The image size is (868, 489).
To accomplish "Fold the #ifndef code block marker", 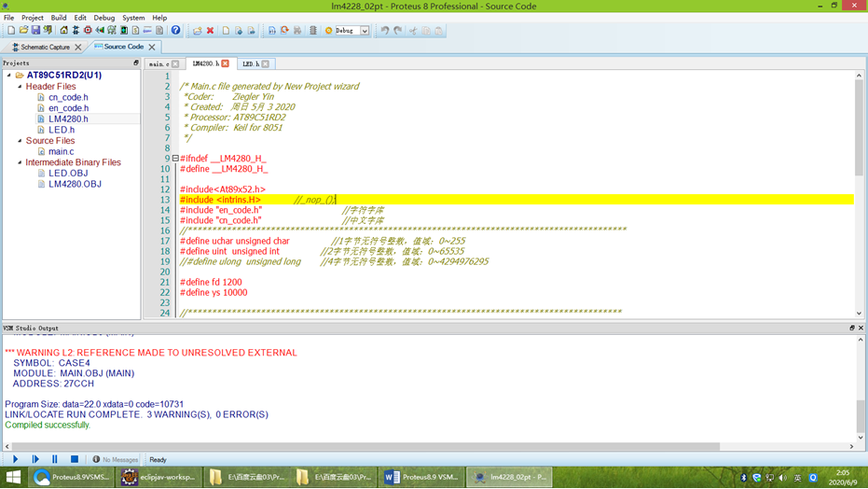I will click(x=175, y=159).
